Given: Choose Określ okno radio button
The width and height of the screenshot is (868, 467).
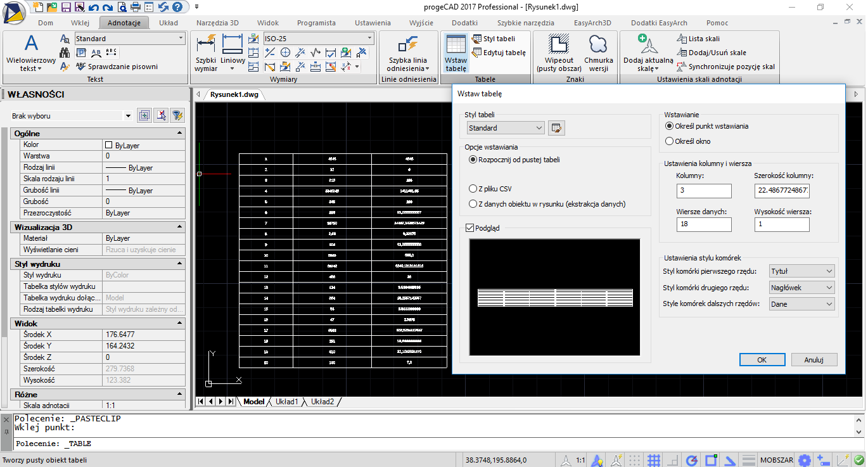Looking at the screenshot, I should point(669,141).
